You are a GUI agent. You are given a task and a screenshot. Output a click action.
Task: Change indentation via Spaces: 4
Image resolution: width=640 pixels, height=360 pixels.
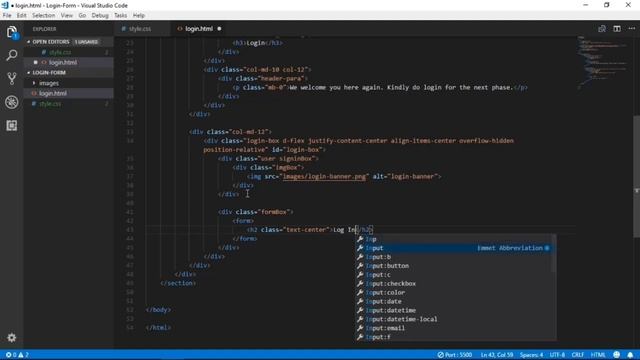(x=531, y=355)
